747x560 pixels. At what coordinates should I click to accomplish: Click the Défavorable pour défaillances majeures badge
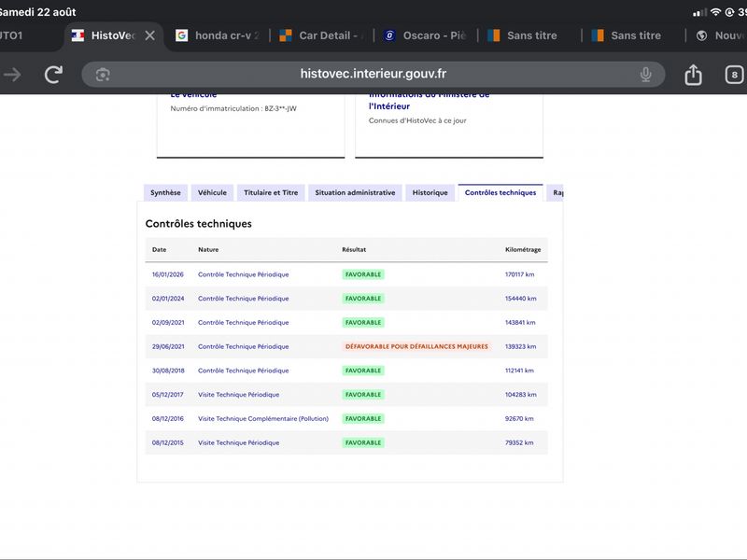click(x=416, y=346)
